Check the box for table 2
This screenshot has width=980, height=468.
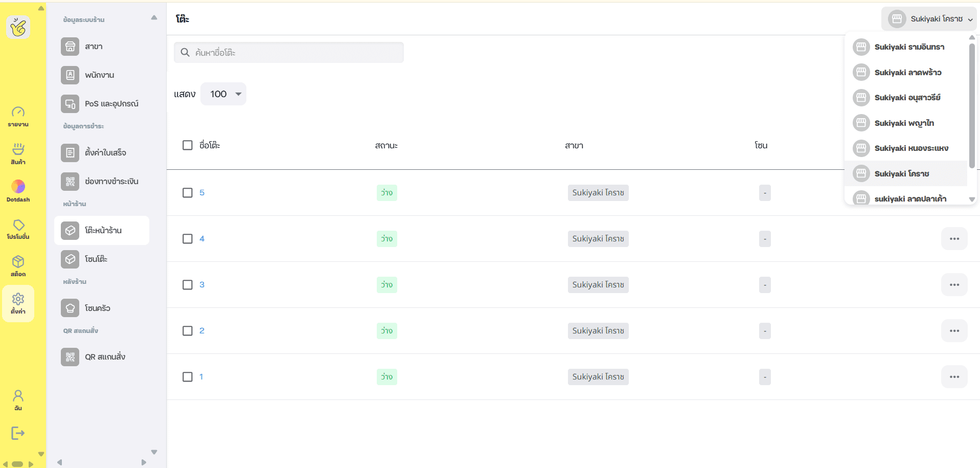click(x=188, y=331)
